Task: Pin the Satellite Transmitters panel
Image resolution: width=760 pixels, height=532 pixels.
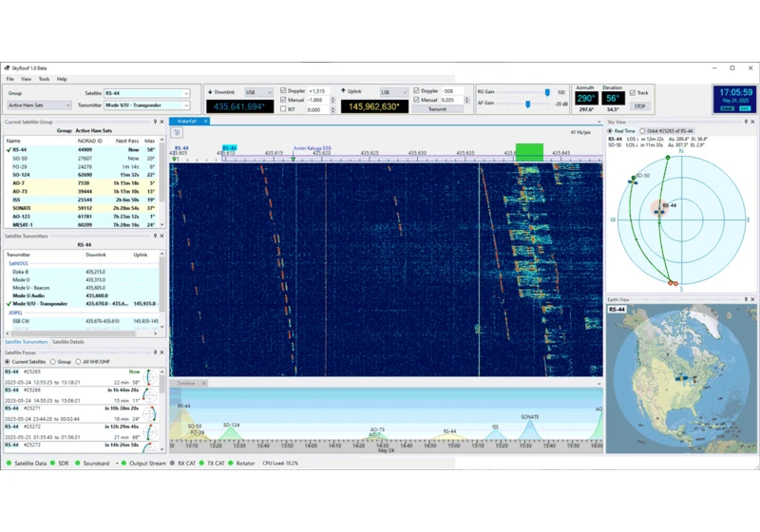Action: point(155,236)
